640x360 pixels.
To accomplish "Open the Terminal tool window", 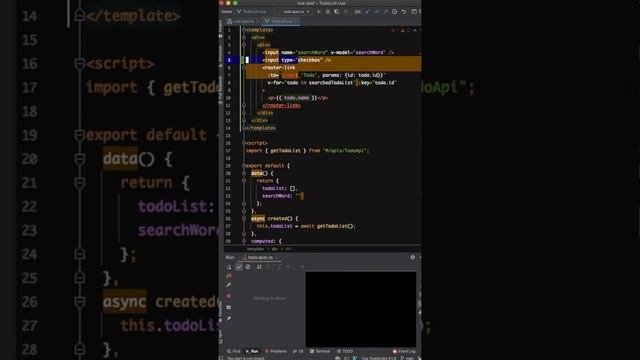I will click(x=320, y=351).
